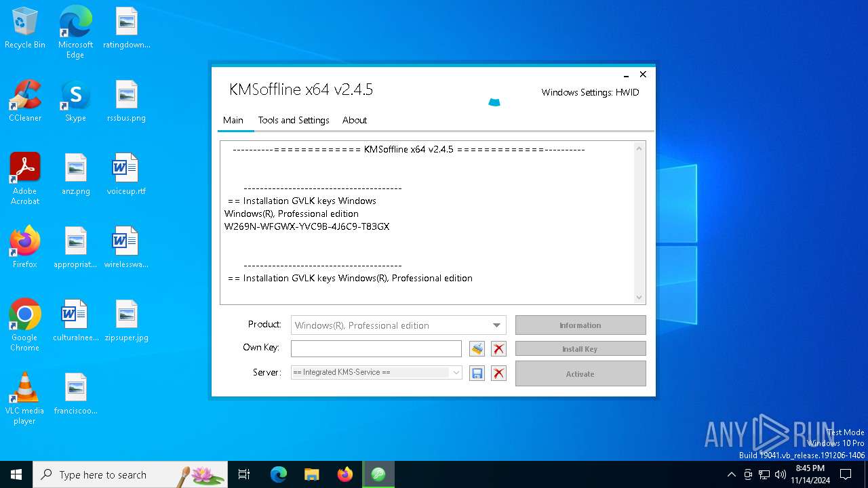Select the voiceup.rtf document icon
Screen dimensions: 868x488
[x=127, y=175]
